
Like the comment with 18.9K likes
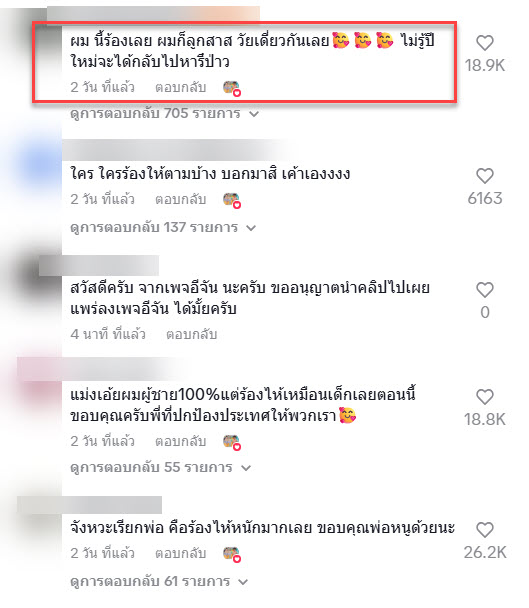[x=485, y=43]
